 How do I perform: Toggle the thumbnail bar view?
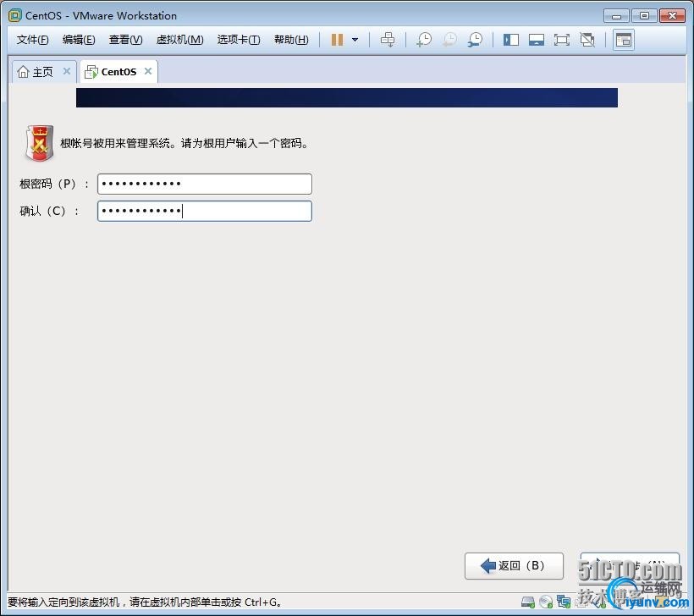[x=536, y=40]
